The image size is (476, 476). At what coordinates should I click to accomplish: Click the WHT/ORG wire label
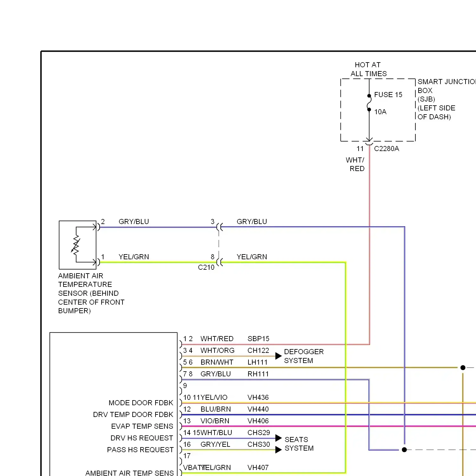pyautogui.click(x=217, y=351)
